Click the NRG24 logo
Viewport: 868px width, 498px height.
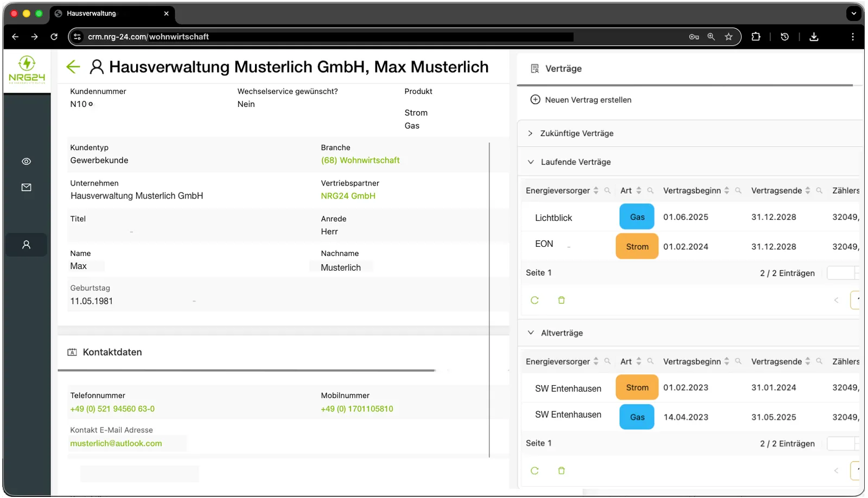coord(27,70)
